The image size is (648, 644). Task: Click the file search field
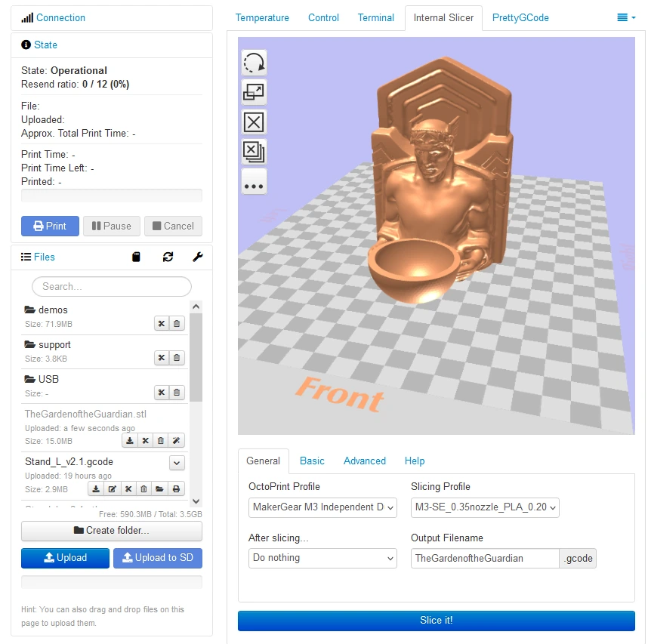pos(112,287)
